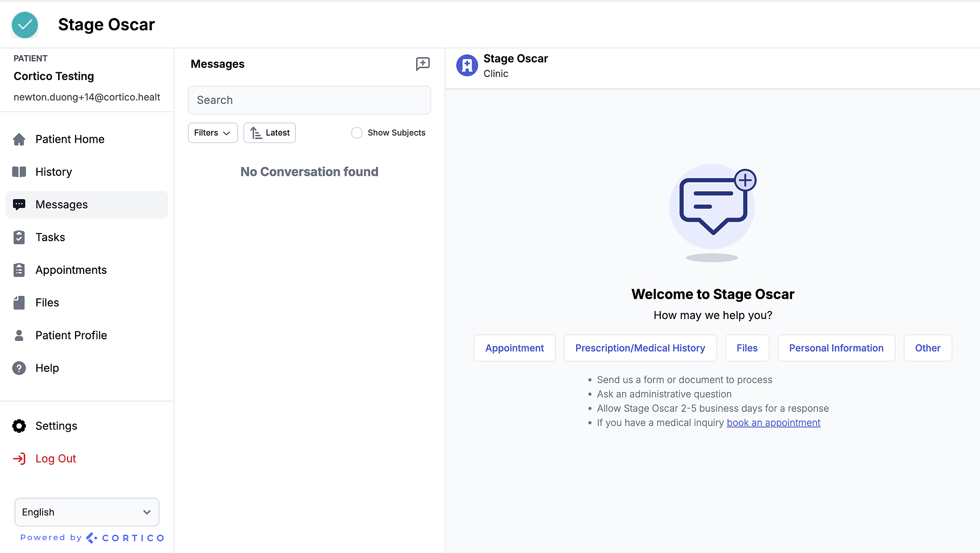Click the Patient Home house icon
Viewport: 980px width, 553px height.
click(19, 139)
